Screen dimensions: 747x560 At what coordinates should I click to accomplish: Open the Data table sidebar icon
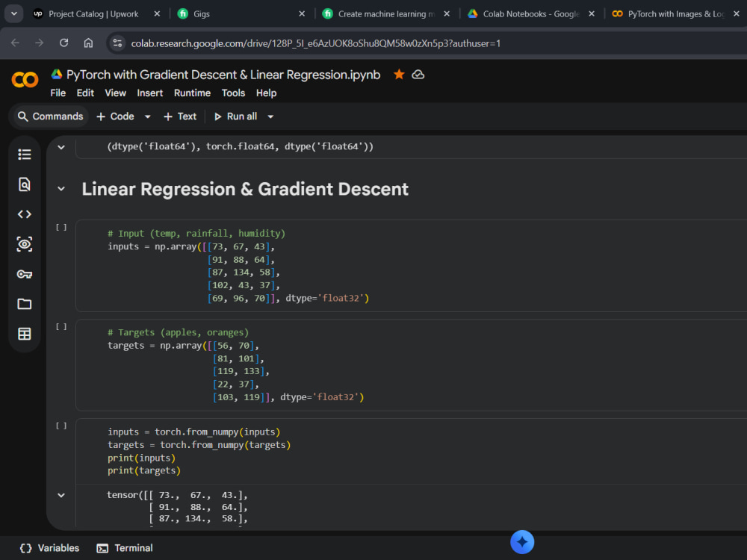pyautogui.click(x=25, y=334)
